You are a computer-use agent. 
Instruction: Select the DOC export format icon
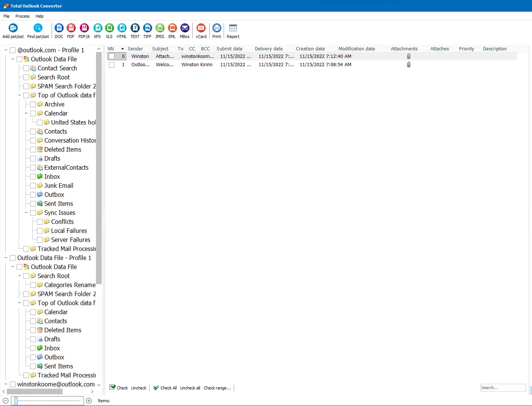tap(59, 28)
